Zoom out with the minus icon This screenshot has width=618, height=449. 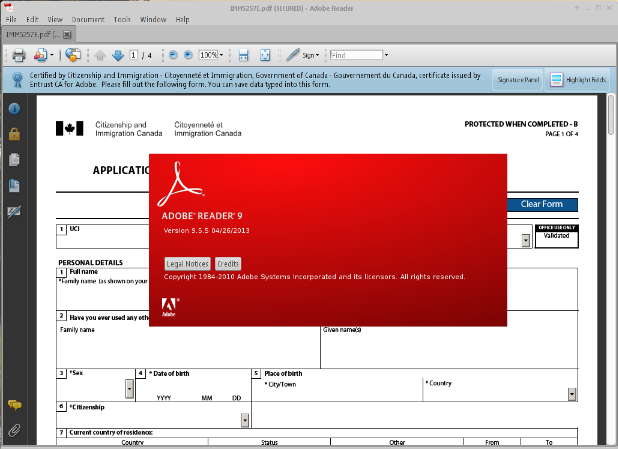pos(173,55)
